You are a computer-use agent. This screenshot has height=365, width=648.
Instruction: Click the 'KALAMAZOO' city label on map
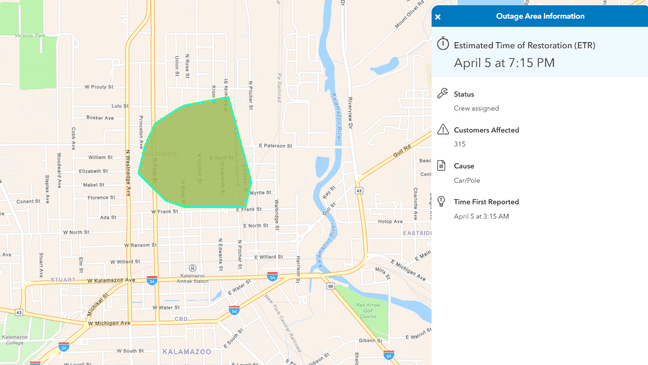pyautogui.click(x=187, y=352)
